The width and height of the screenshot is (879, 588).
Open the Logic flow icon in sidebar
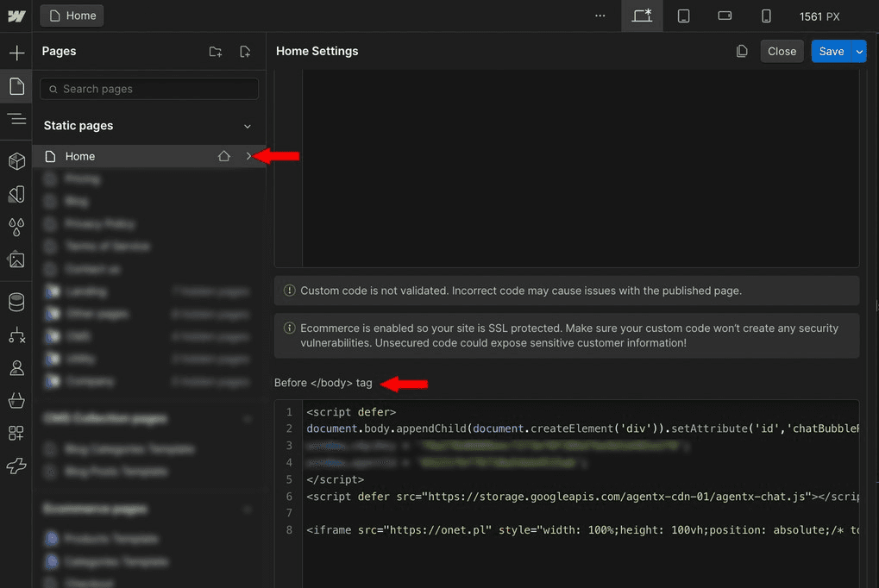click(x=16, y=335)
